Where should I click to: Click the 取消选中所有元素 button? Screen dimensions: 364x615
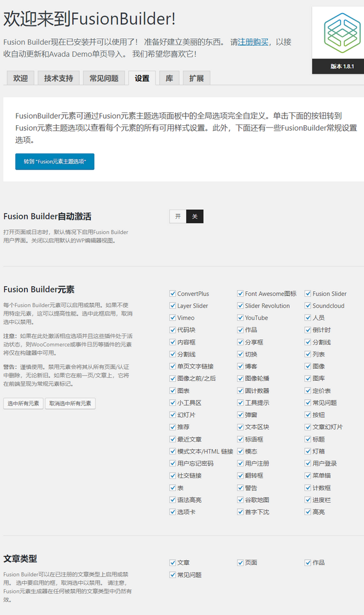click(x=70, y=403)
